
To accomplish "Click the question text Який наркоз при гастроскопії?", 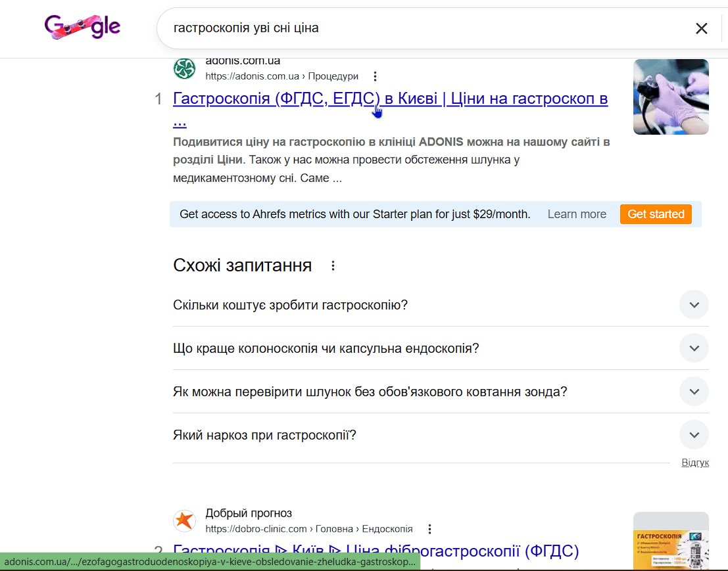I will 264,435.
